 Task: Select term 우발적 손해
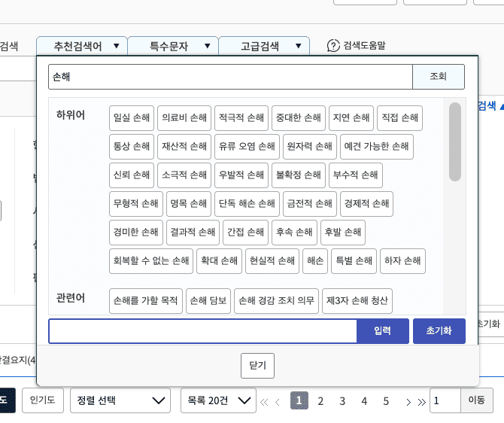pos(241,175)
